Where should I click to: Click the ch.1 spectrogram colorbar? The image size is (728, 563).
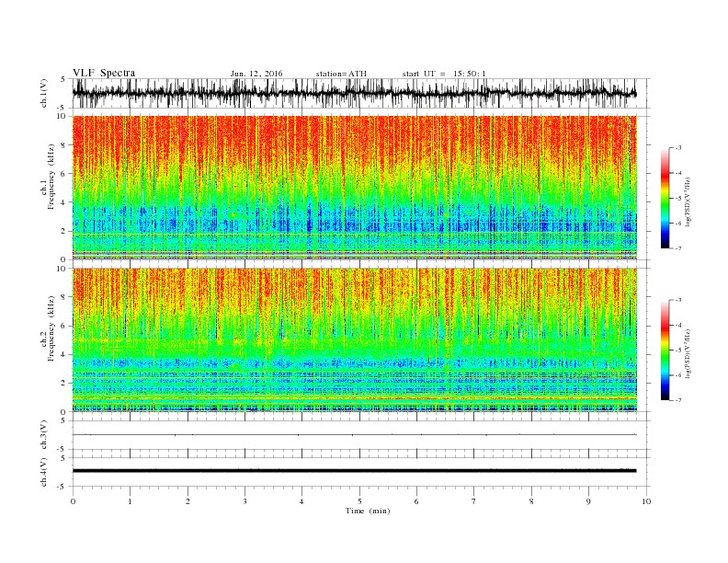(665, 198)
